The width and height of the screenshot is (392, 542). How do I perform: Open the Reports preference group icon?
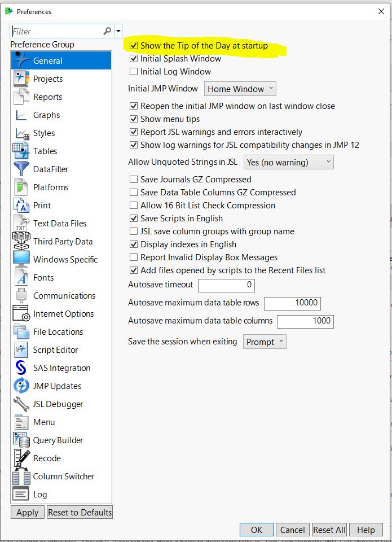[21, 97]
